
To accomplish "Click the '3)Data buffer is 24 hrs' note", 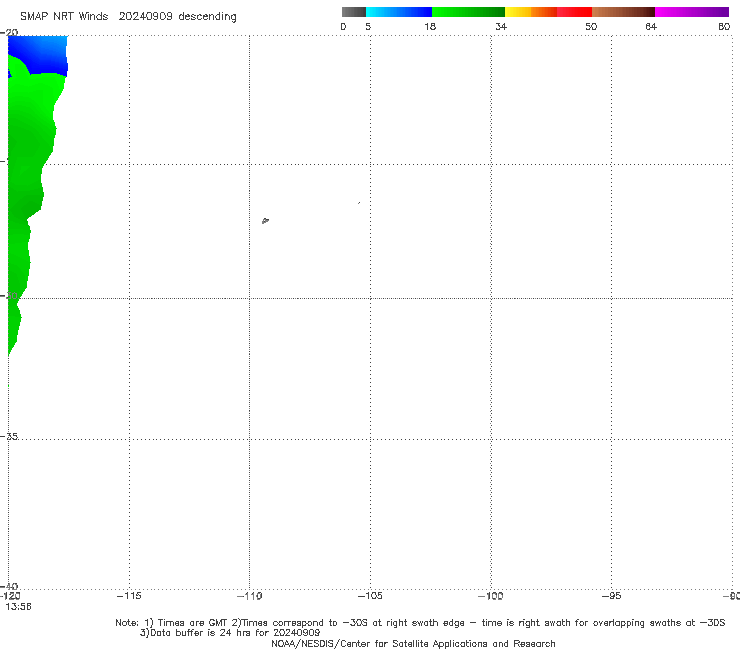I will point(230,633).
